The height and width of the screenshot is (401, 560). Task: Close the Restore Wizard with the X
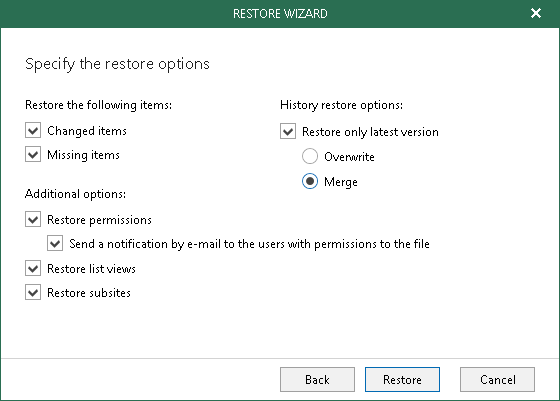click(x=536, y=13)
